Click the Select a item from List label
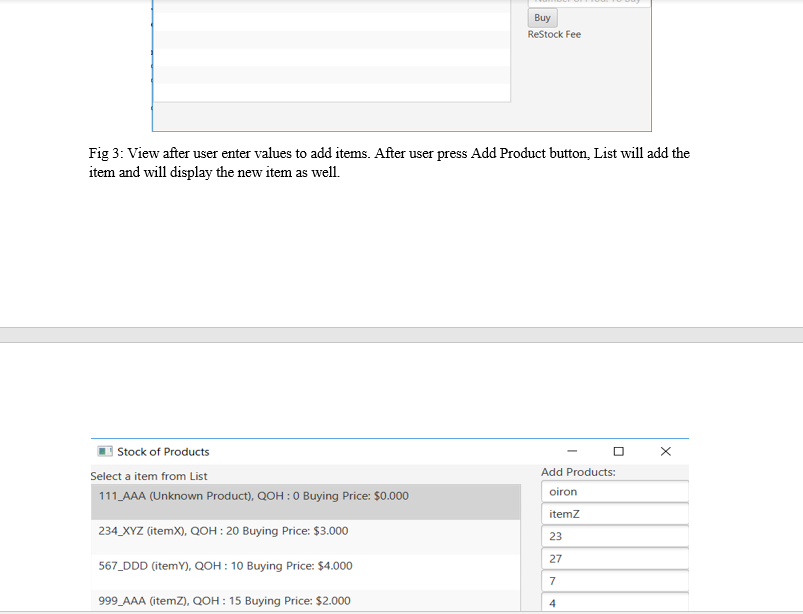Screen dimensions: 803x614 tap(147, 475)
